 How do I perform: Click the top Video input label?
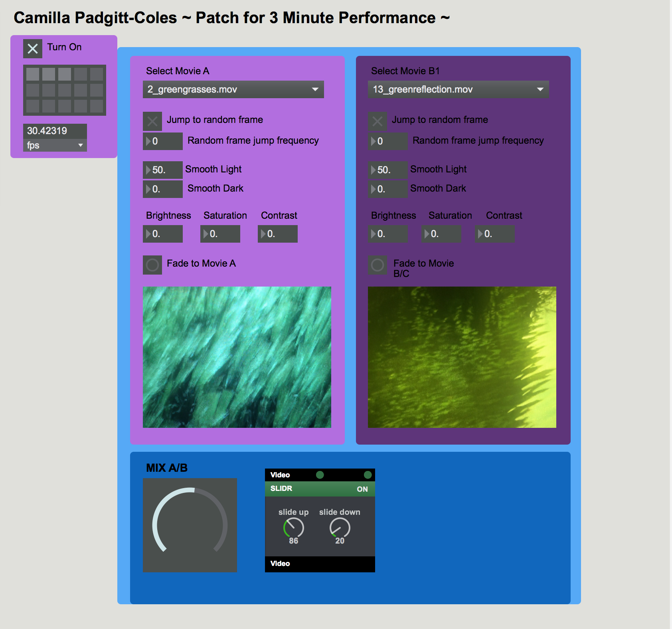pos(280,475)
